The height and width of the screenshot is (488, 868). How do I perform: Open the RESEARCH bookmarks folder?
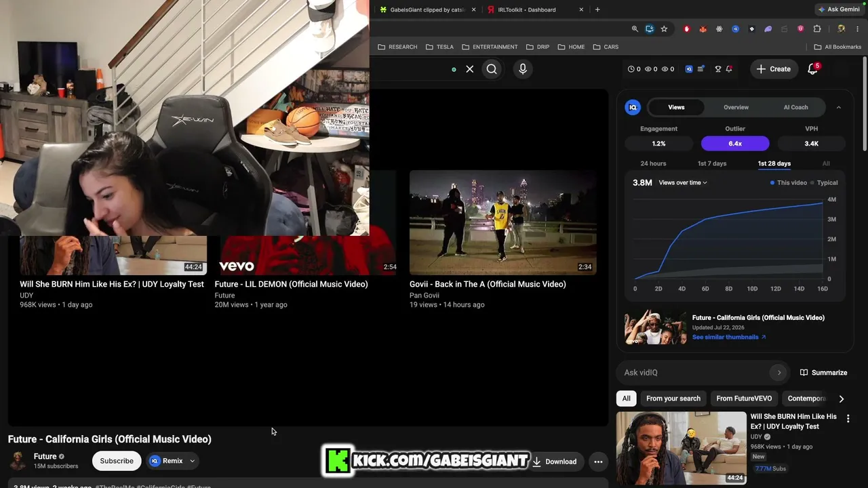click(397, 47)
